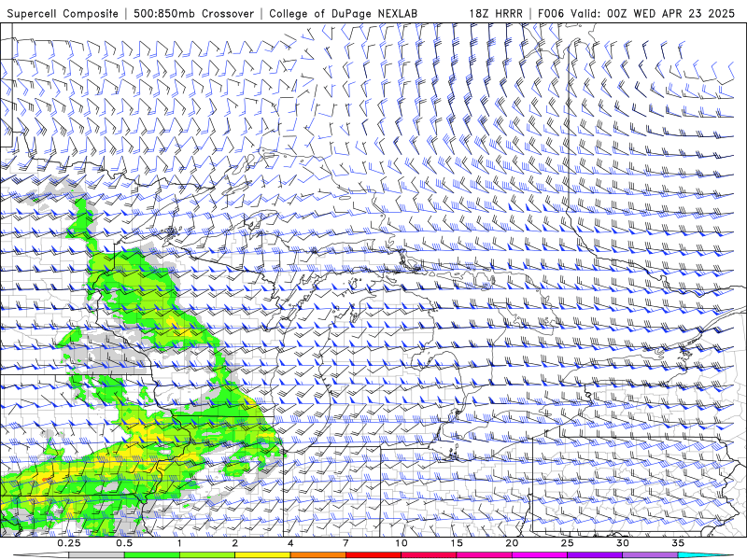Viewport: 747px width, 560px height.
Task: Click the '500:850mb Crossover' header label
Action: pos(193,13)
